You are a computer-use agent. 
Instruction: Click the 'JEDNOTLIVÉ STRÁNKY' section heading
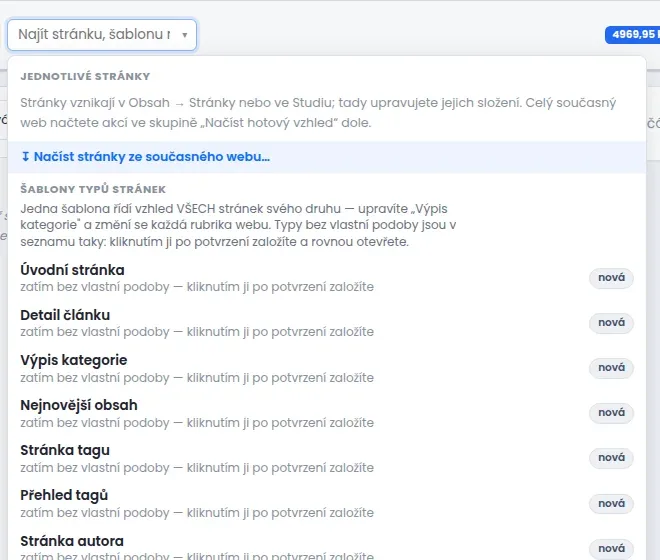pyautogui.click(x=85, y=76)
